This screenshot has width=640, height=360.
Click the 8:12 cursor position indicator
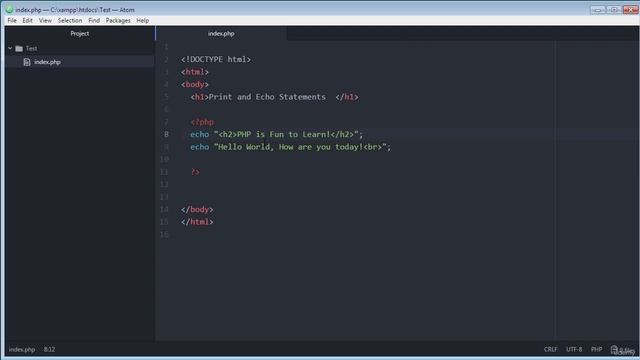(49, 349)
